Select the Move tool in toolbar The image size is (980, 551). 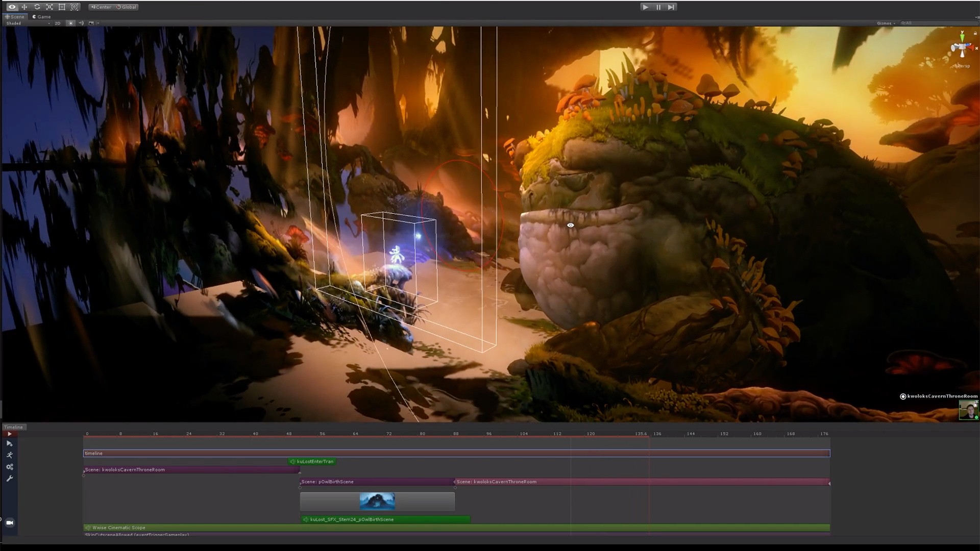[24, 7]
